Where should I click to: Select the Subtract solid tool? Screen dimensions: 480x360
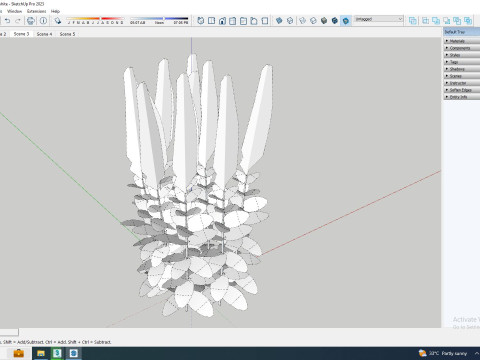pos(446,21)
